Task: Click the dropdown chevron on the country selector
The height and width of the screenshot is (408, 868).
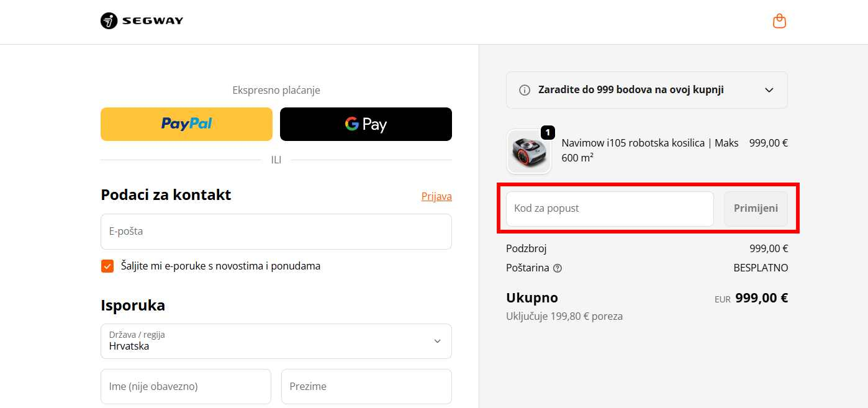Action: (x=436, y=341)
